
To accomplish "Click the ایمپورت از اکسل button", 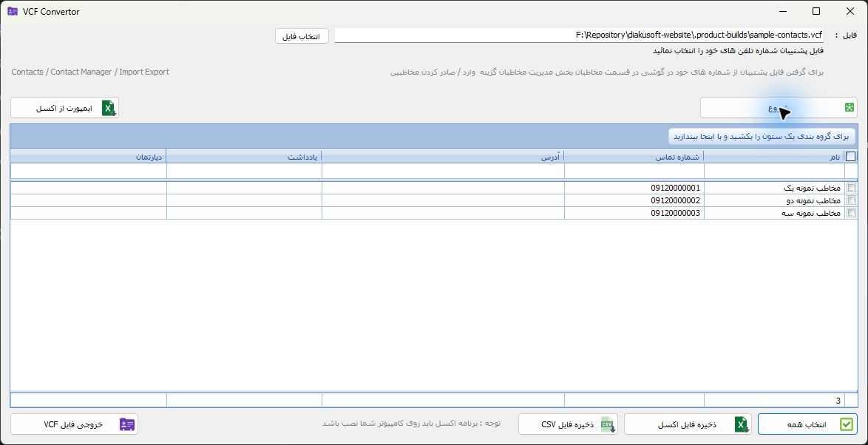I will coord(65,108).
